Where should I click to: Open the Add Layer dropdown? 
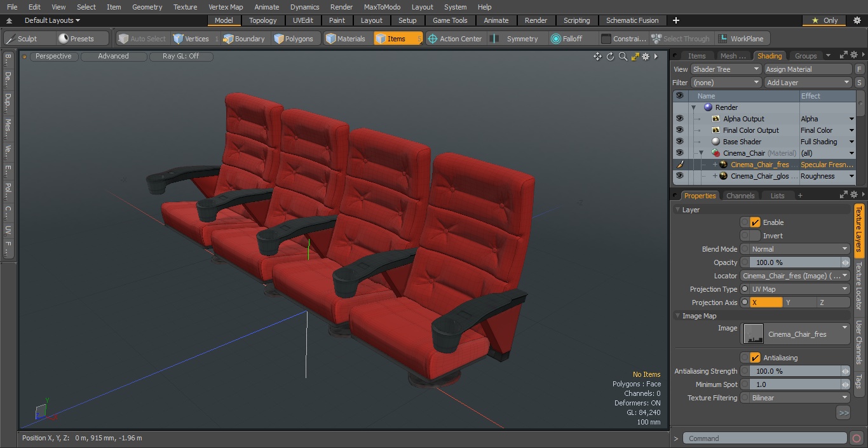pos(808,83)
